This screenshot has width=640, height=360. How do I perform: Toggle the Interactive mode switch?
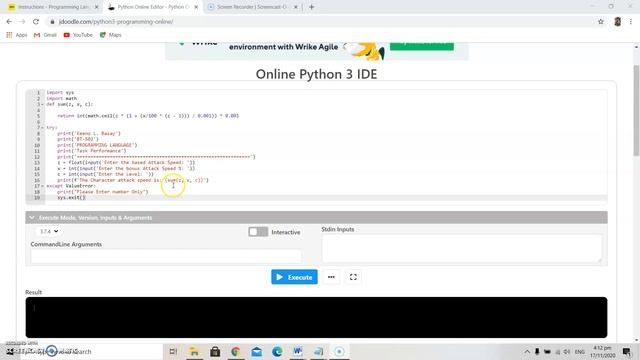pos(258,232)
